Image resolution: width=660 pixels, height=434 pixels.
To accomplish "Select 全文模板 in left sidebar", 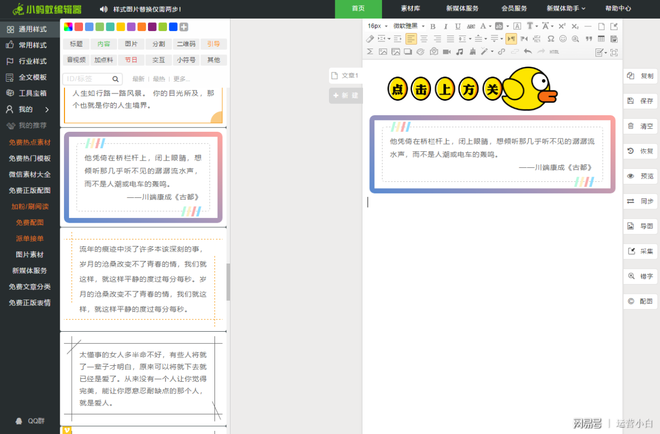I will [29, 77].
